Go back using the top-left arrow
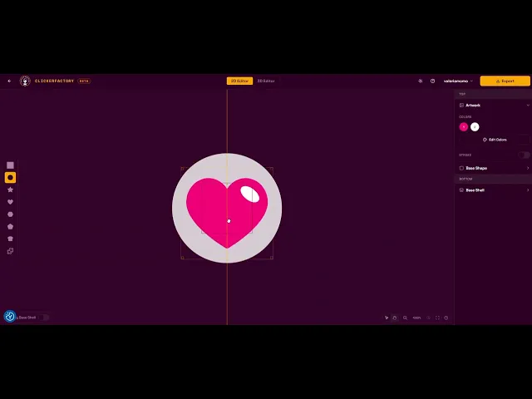532x399 pixels. 9,81
